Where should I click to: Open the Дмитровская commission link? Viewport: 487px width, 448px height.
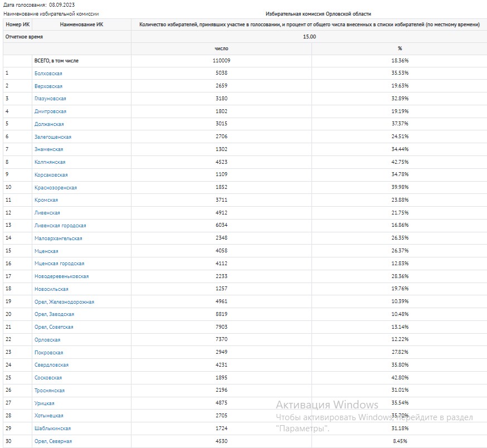pos(50,111)
